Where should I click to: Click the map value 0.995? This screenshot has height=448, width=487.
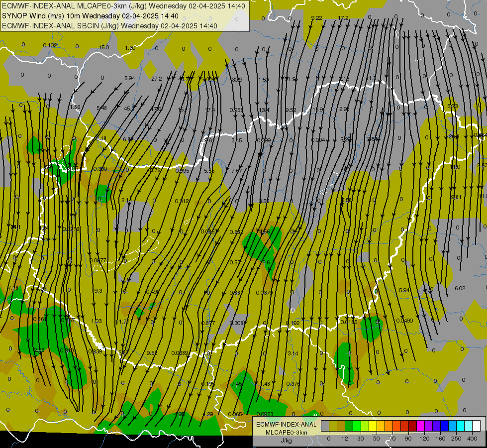tap(183, 171)
